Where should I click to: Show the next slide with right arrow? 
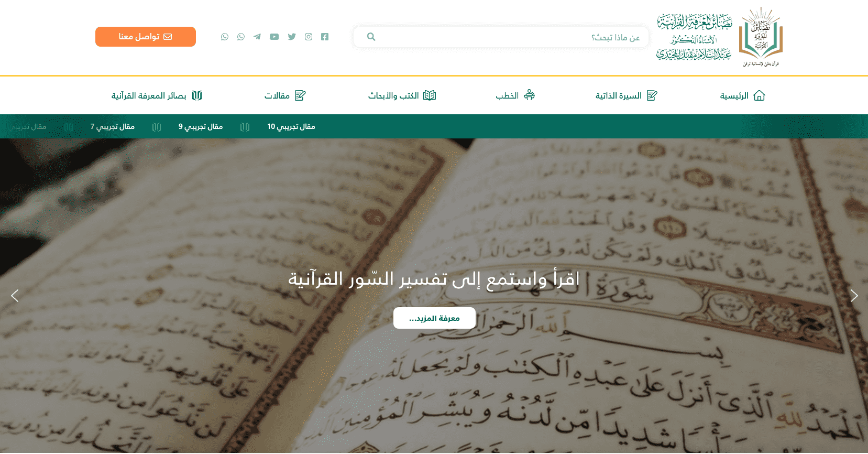coord(854,296)
